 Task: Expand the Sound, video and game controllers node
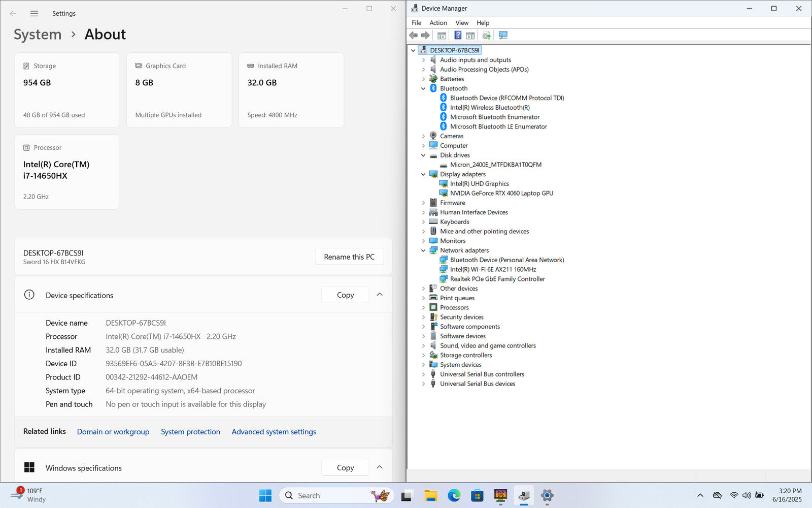(x=423, y=346)
